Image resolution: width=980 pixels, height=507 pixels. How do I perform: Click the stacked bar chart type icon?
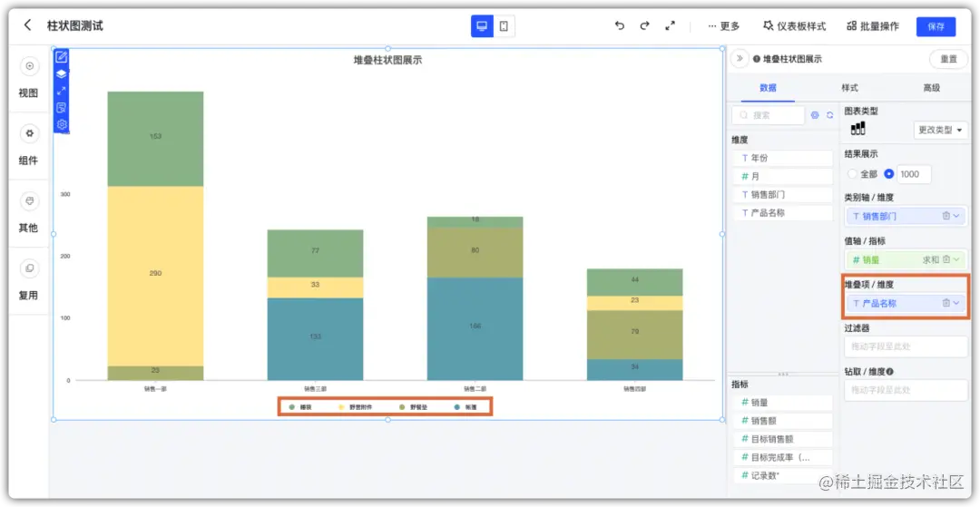(x=858, y=129)
